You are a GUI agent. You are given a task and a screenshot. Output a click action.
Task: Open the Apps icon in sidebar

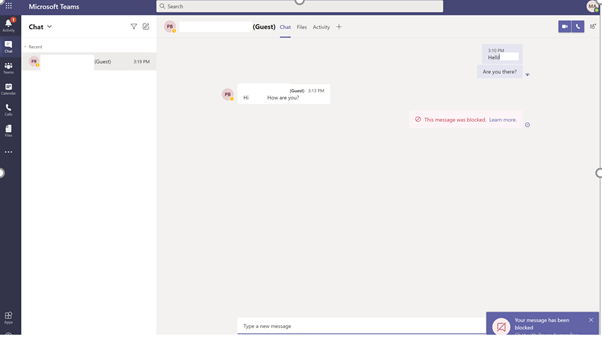click(x=8, y=317)
